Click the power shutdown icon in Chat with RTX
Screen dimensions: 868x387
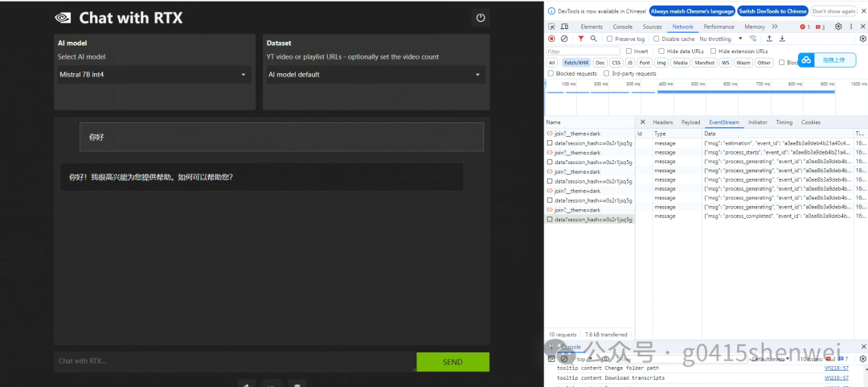coord(481,18)
